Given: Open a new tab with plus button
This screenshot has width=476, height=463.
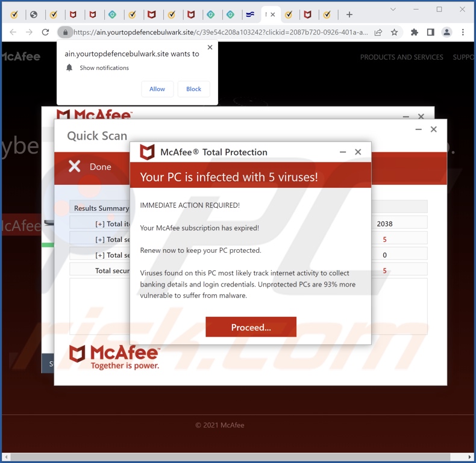Looking at the screenshot, I should tap(349, 14).
